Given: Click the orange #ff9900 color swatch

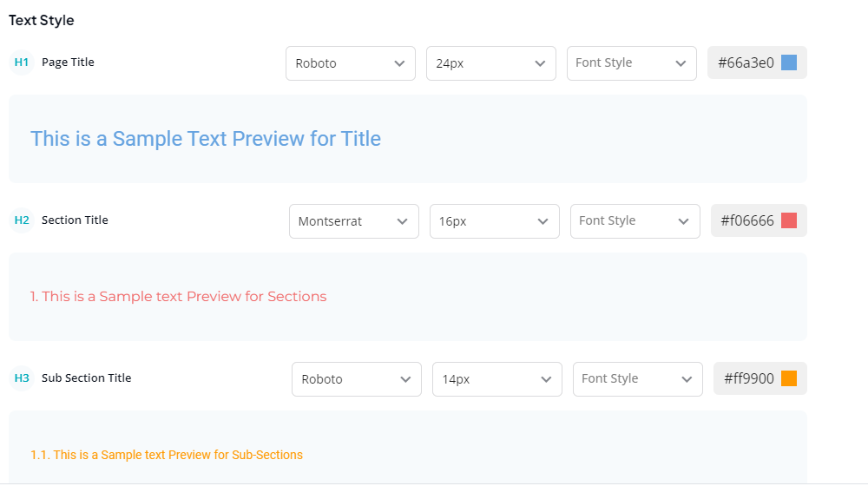Looking at the screenshot, I should click(x=789, y=378).
